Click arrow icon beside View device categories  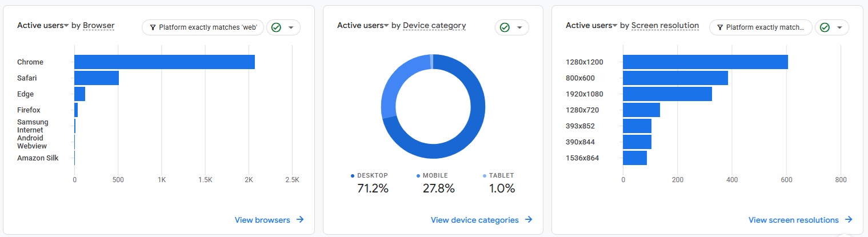click(529, 220)
